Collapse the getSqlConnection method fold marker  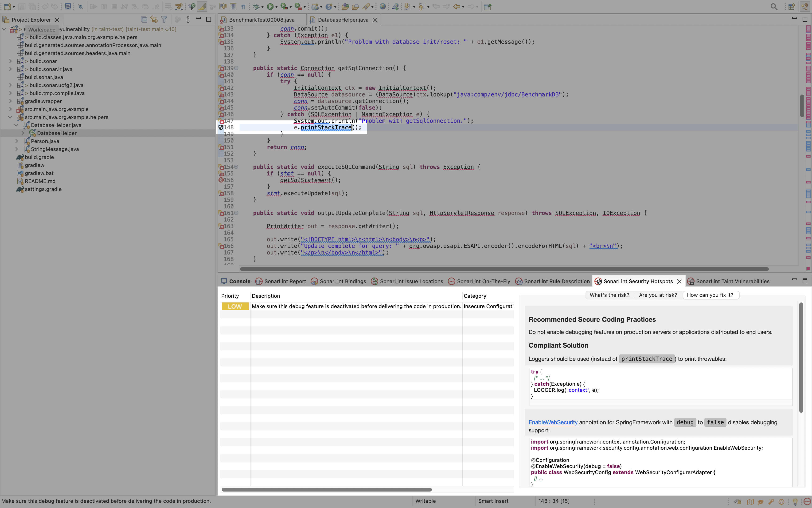pos(236,68)
